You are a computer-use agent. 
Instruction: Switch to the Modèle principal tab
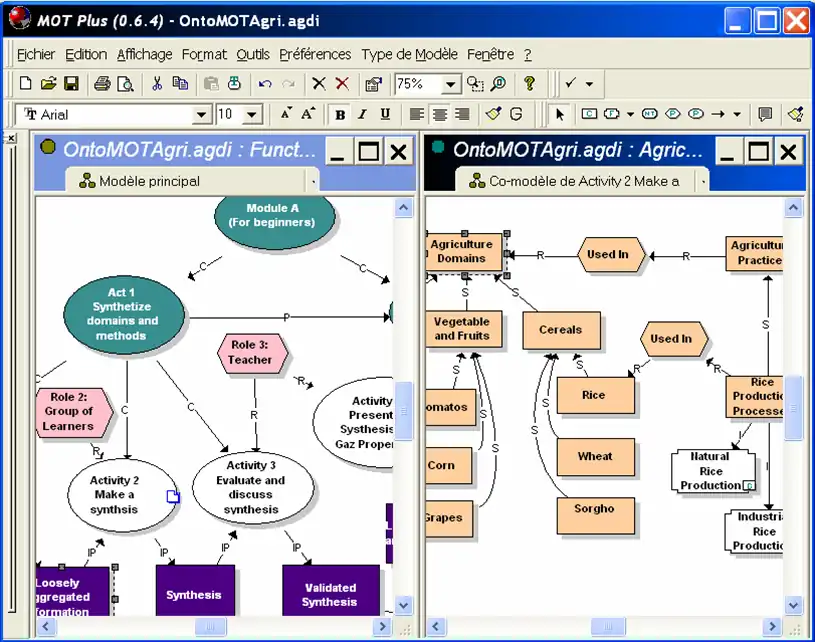tap(150, 181)
